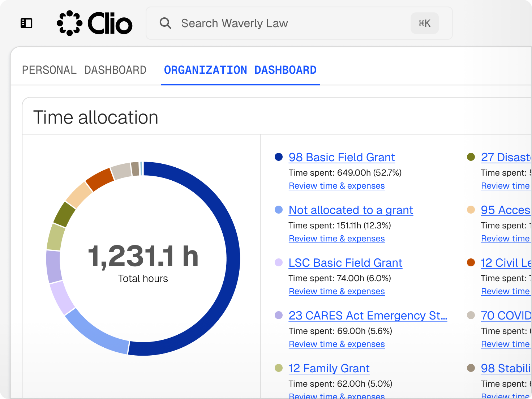Open the LSC Basic Field Grant link
The image size is (532, 399).
pyautogui.click(x=346, y=263)
